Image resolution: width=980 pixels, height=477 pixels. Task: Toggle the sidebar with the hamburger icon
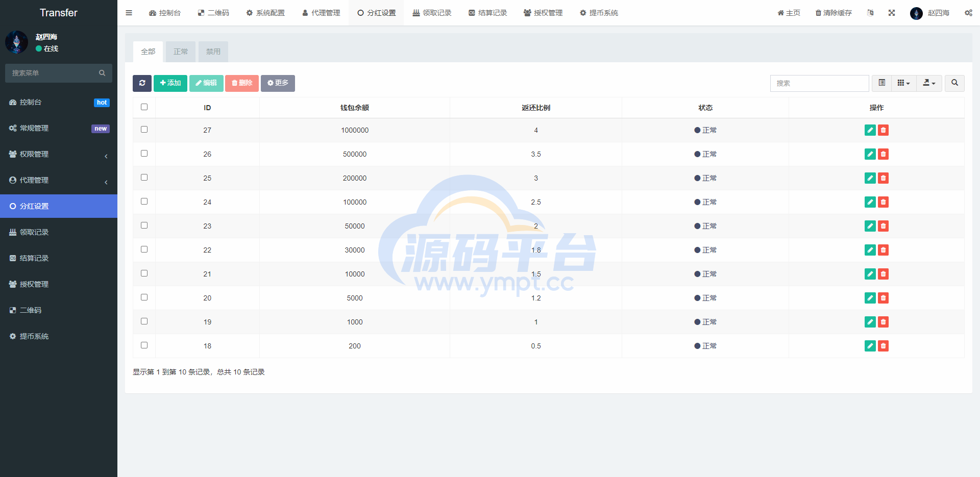[x=129, y=13]
